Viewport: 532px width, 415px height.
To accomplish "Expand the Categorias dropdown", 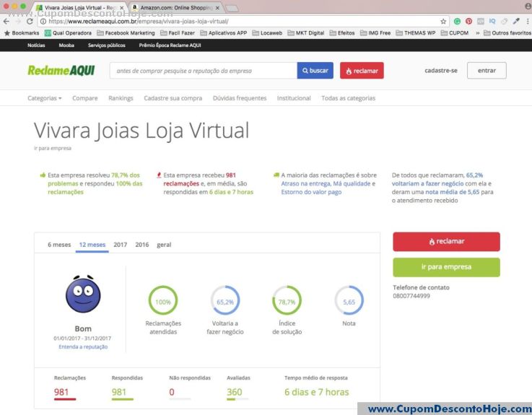I will pyautogui.click(x=45, y=98).
